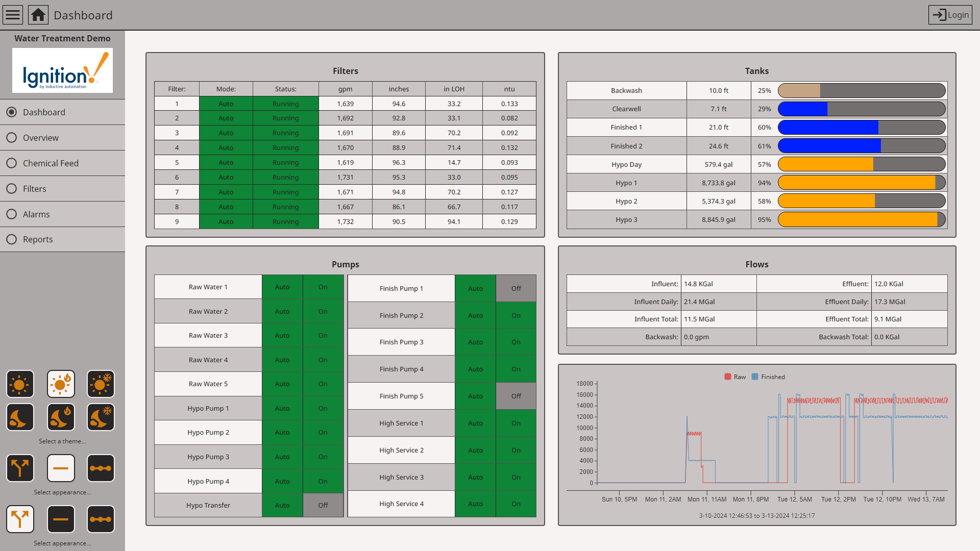This screenshot has width=980, height=551.
Task: Select the moon with flame theme icon
Action: click(61, 417)
